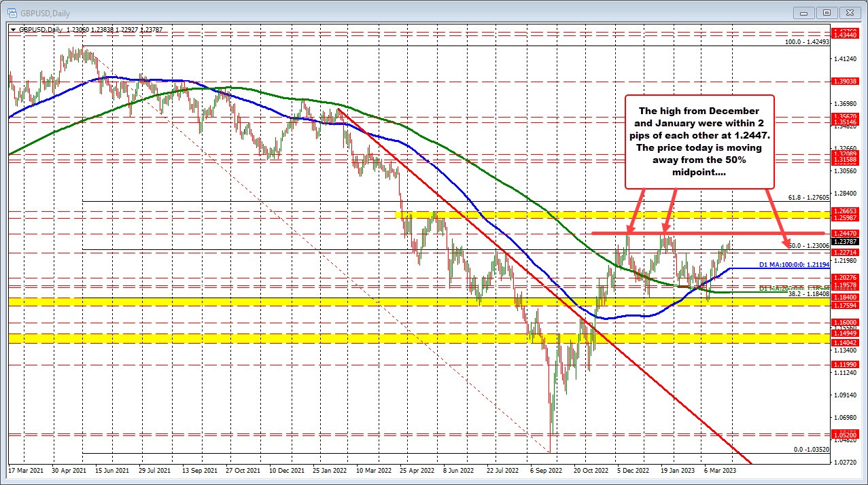Click the red price tag 1.17594
The image size is (868, 485).
846,305
